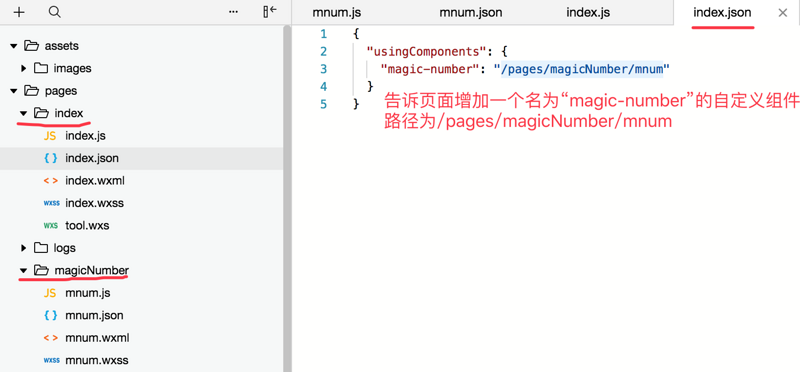
Task: Click the "/pages/magicNumber/mnum" string value
Action: 581,69
